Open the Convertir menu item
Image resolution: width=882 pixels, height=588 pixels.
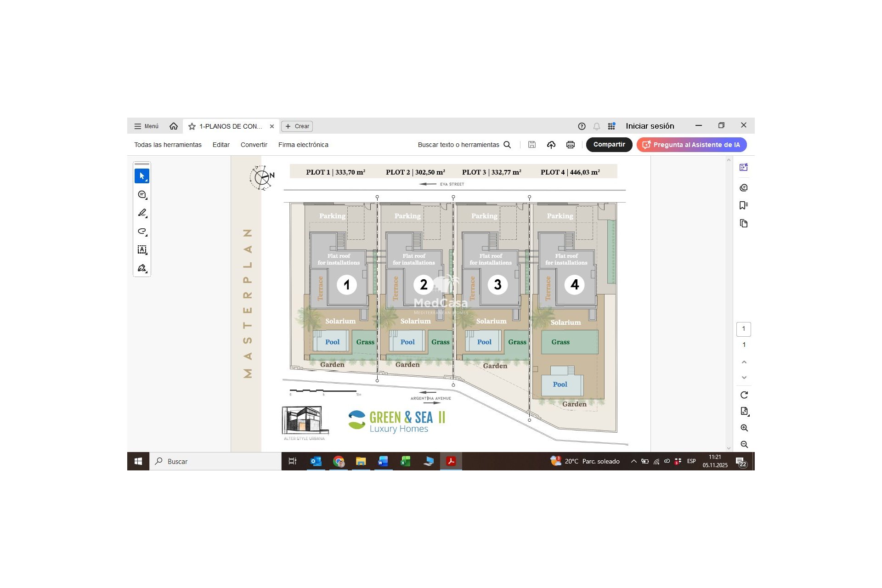(254, 145)
